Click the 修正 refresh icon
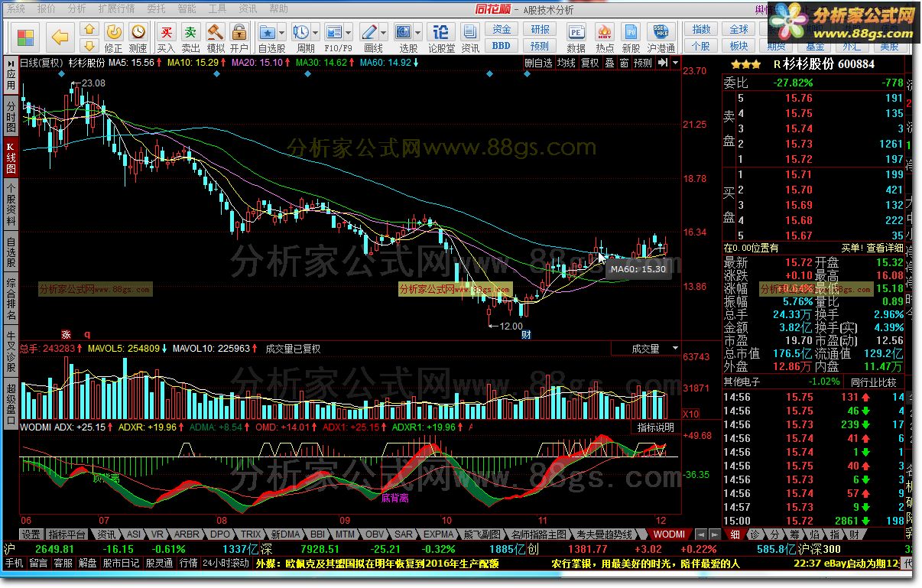 click(113, 32)
